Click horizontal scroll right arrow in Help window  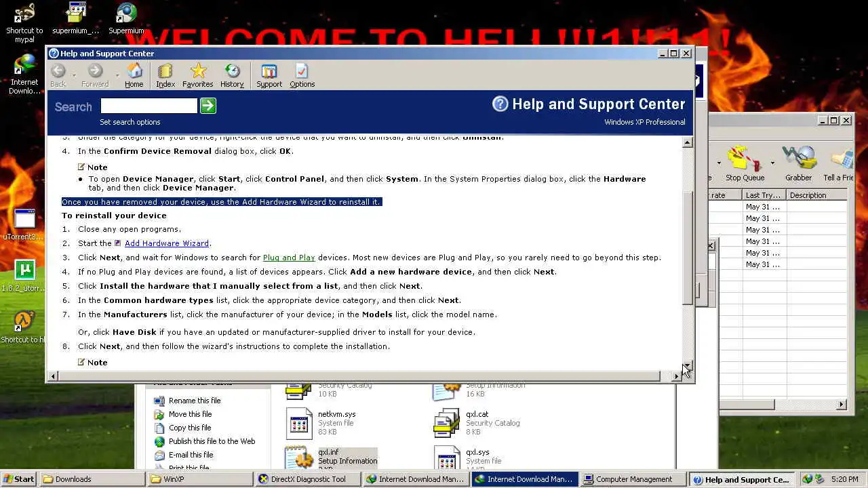point(676,376)
